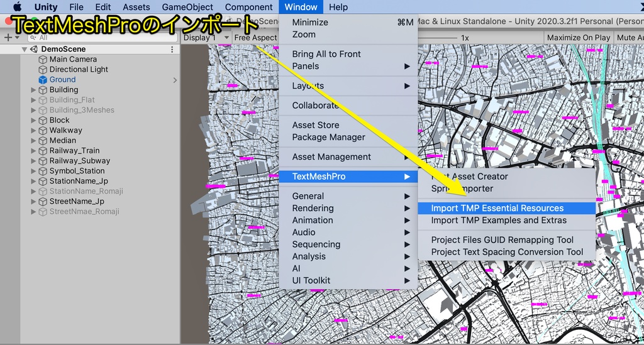Focus the Hierarchy search field
Screen dimensions: 644x345
pyautogui.click(x=103, y=38)
